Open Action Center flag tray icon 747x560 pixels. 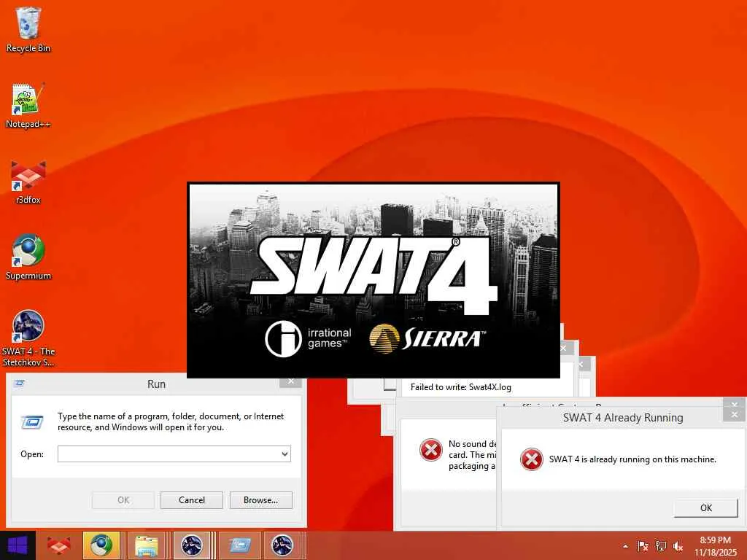643,546
